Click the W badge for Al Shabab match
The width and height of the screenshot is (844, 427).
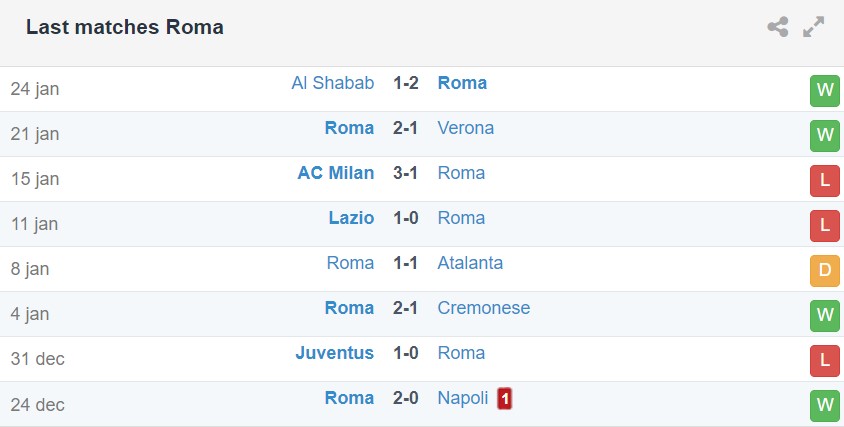pyautogui.click(x=824, y=90)
